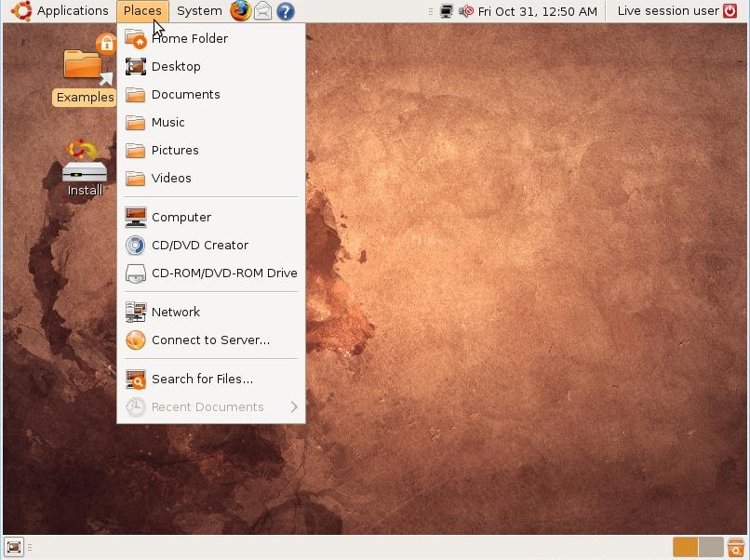The image size is (750, 560).
Task: Select the Examples folder desktop icon
Action: pos(85,70)
